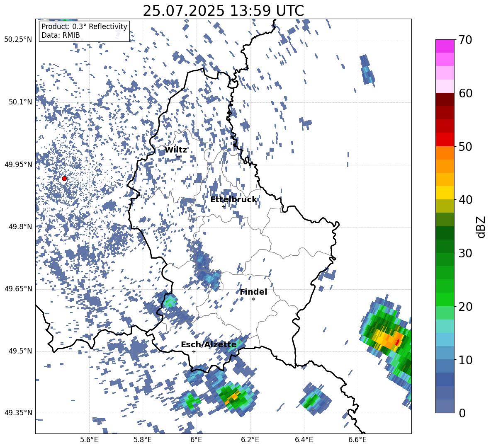Viewport: 491px width, 448px height.
Task: Click the 40 tick label on colorbar
Action: (x=465, y=200)
